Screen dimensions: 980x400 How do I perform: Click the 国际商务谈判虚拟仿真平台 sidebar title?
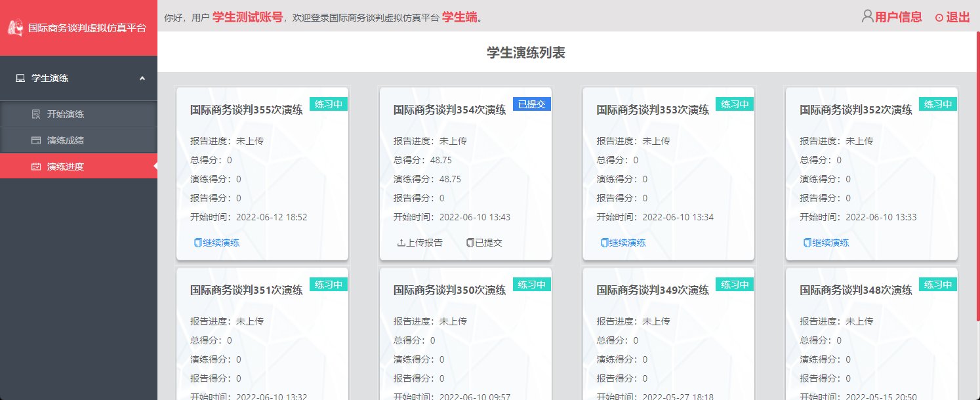[x=87, y=28]
